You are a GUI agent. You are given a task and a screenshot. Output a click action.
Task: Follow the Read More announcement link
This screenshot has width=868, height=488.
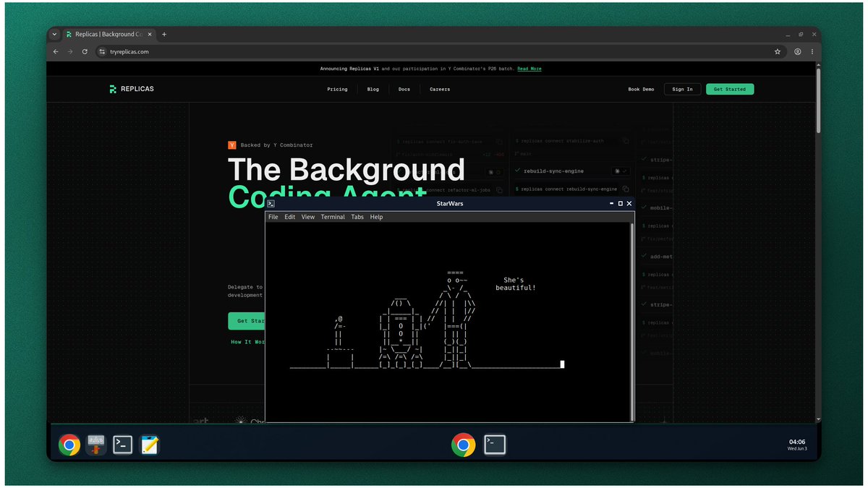tap(529, 69)
